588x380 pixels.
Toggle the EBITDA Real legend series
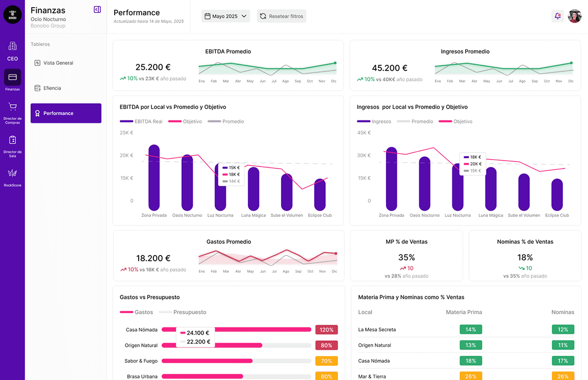click(x=141, y=121)
